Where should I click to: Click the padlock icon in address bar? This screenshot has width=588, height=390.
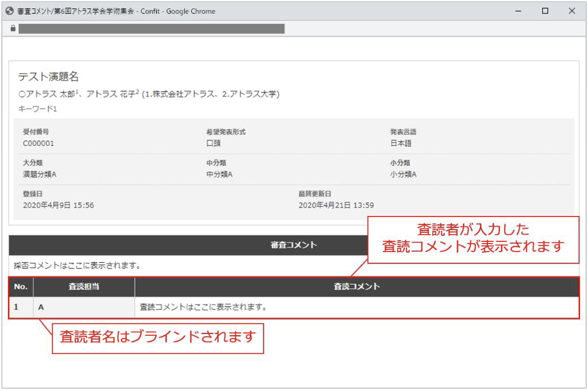12,29
